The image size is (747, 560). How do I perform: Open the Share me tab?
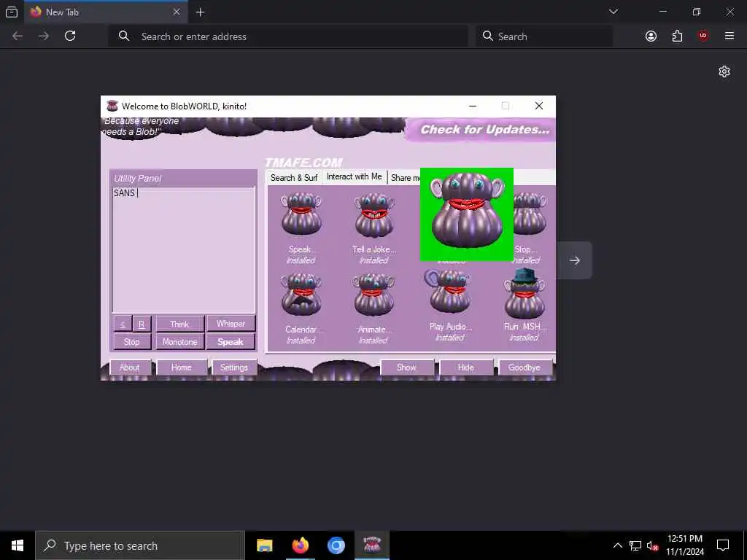pyautogui.click(x=405, y=178)
